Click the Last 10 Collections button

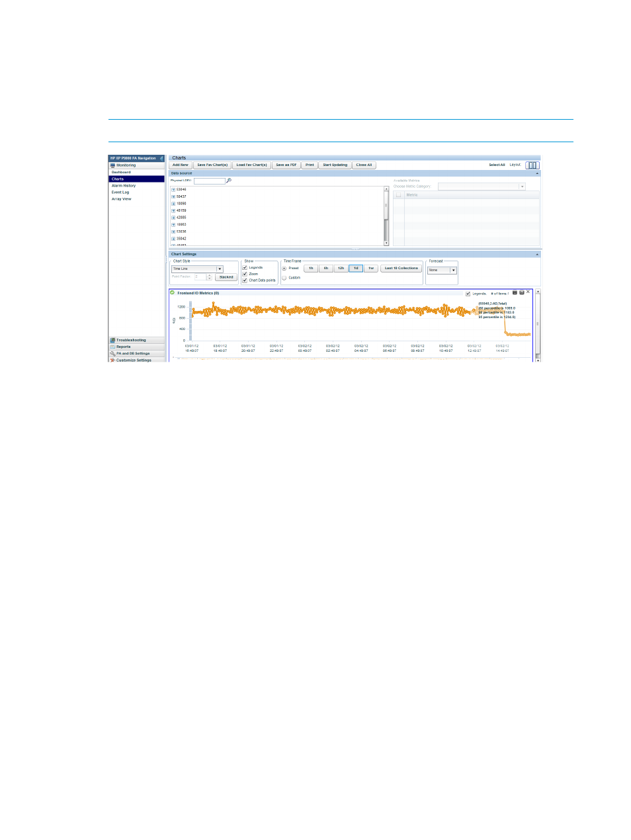(x=401, y=269)
